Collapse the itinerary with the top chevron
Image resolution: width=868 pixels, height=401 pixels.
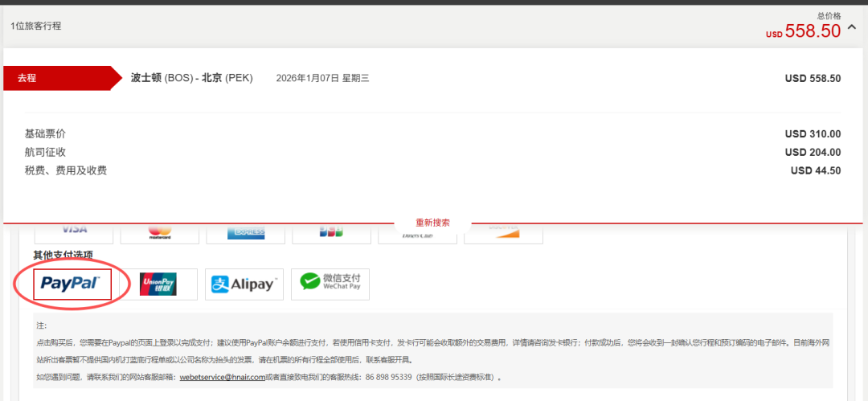[x=852, y=31]
